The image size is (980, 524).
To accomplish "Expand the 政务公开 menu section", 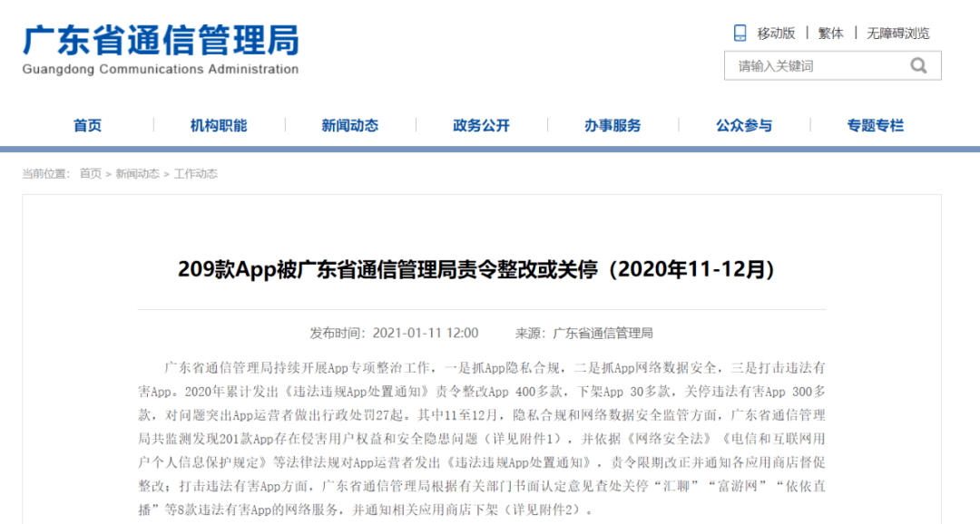I will point(481,125).
